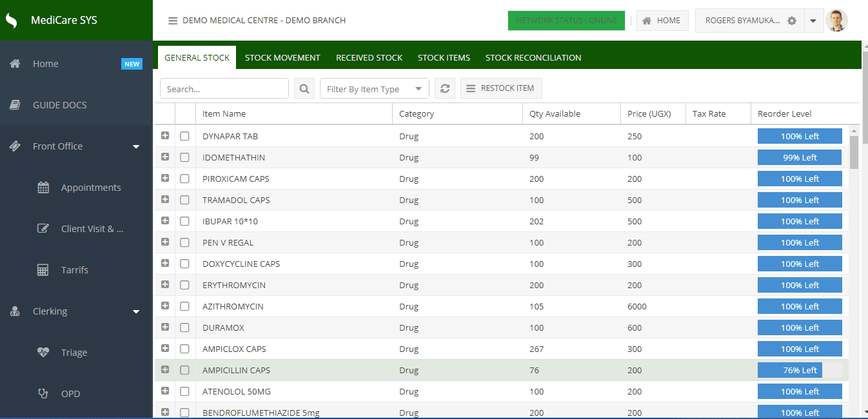Open Triage via the heartbeat icon
This screenshot has height=419, width=868.
pyautogui.click(x=43, y=353)
